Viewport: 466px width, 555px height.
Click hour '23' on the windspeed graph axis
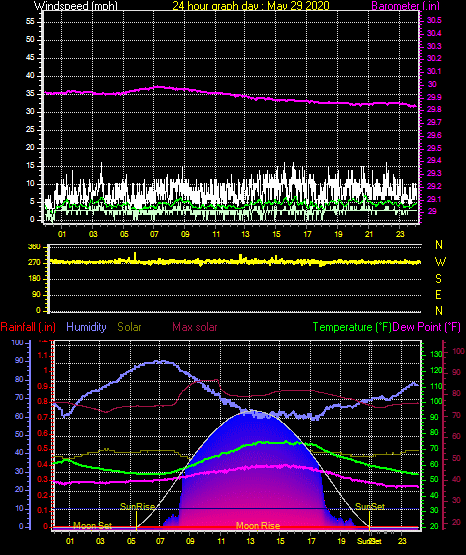[400, 234]
